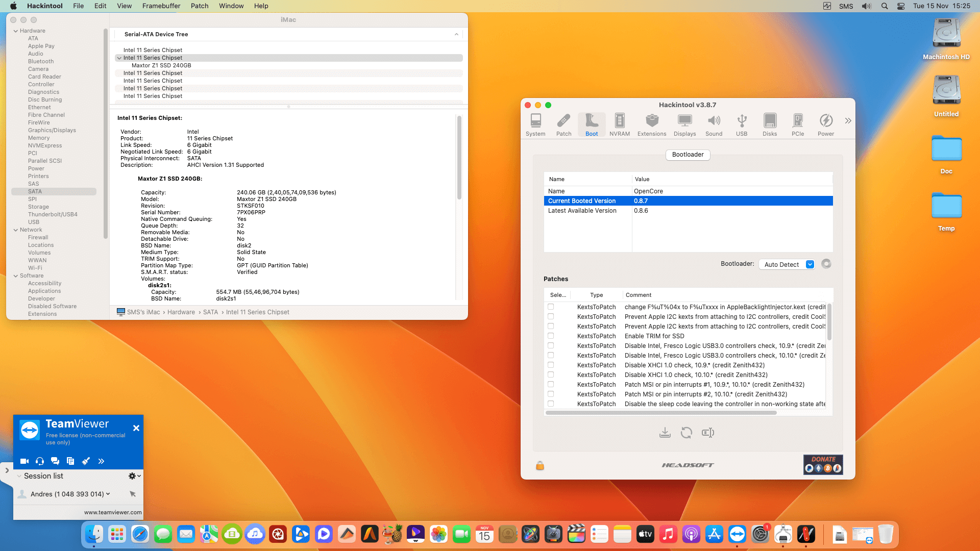980x551 pixels.
Task: Start TeamViewer video call icon
Action: click(x=24, y=461)
